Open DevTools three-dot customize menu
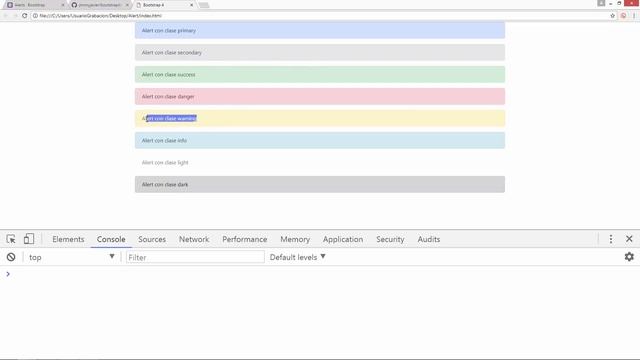The height and width of the screenshot is (360, 640). tap(611, 239)
